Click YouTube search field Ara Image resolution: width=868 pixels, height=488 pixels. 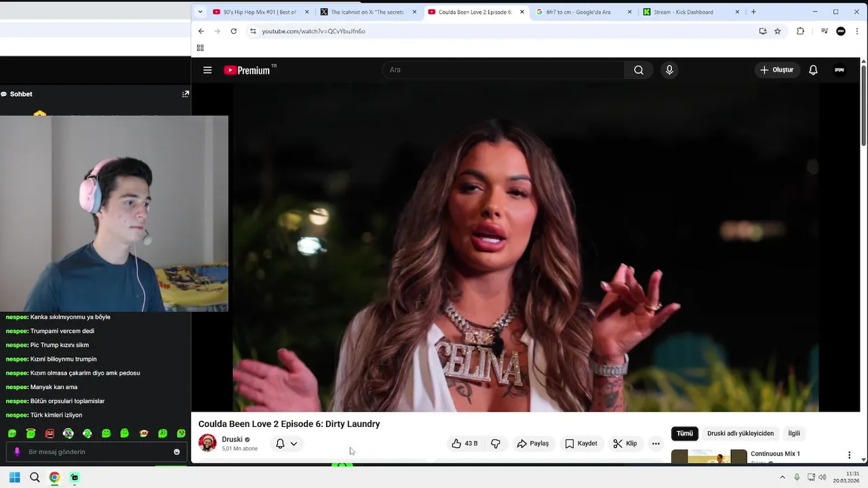pos(503,70)
